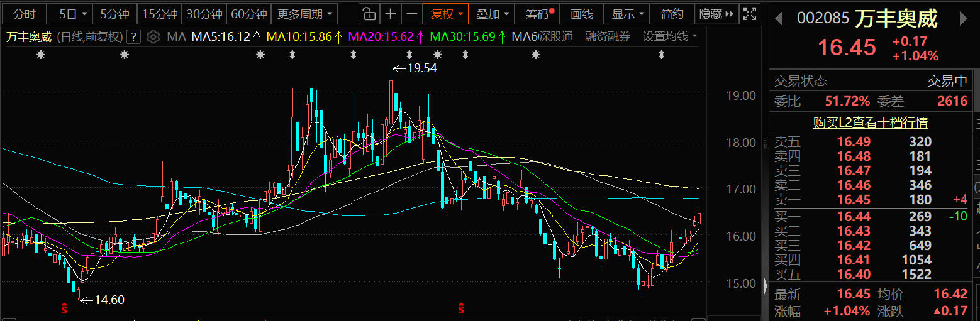Zoom in the chart with the plus icon
The height and width of the screenshot is (321, 980).
coord(391,14)
